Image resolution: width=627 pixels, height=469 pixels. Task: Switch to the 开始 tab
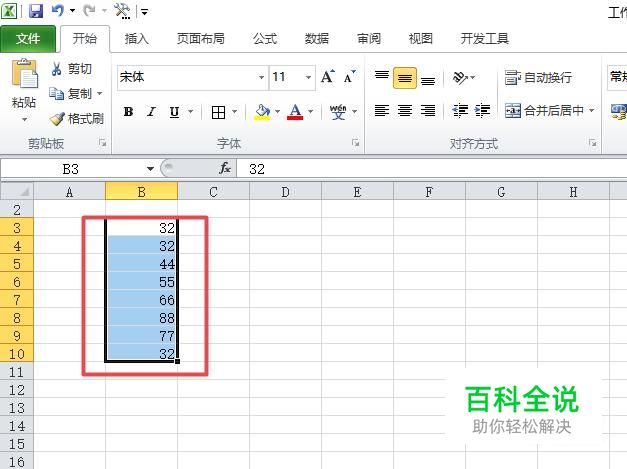point(85,39)
